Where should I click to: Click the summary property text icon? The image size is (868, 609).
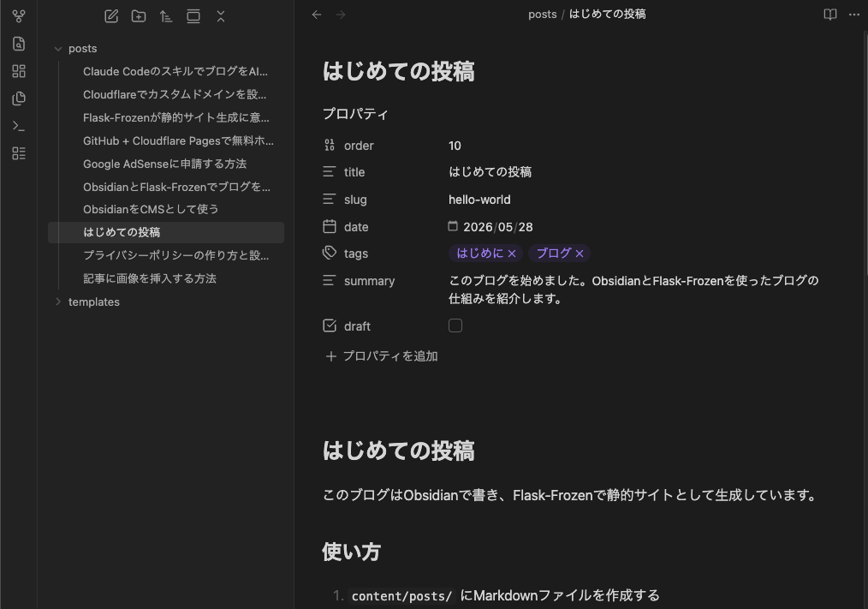point(330,280)
